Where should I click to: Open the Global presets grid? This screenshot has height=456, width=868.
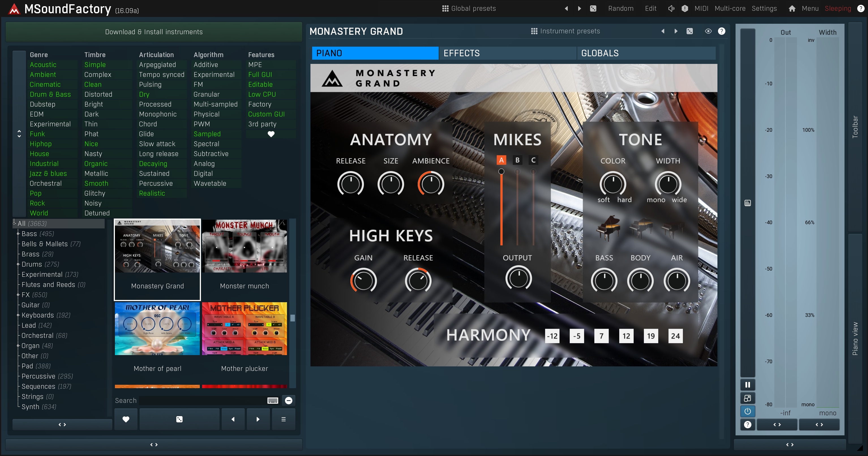point(469,8)
